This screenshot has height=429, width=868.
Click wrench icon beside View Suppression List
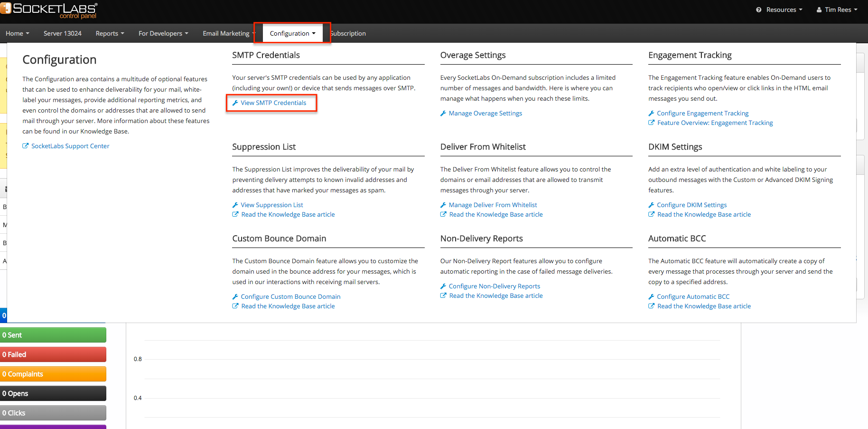click(235, 205)
